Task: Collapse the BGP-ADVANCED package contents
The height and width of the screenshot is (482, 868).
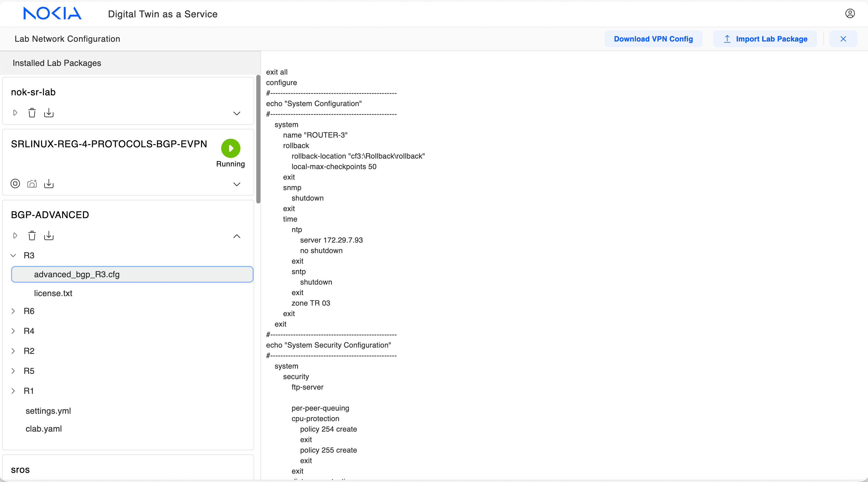Action: click(237, 237)
